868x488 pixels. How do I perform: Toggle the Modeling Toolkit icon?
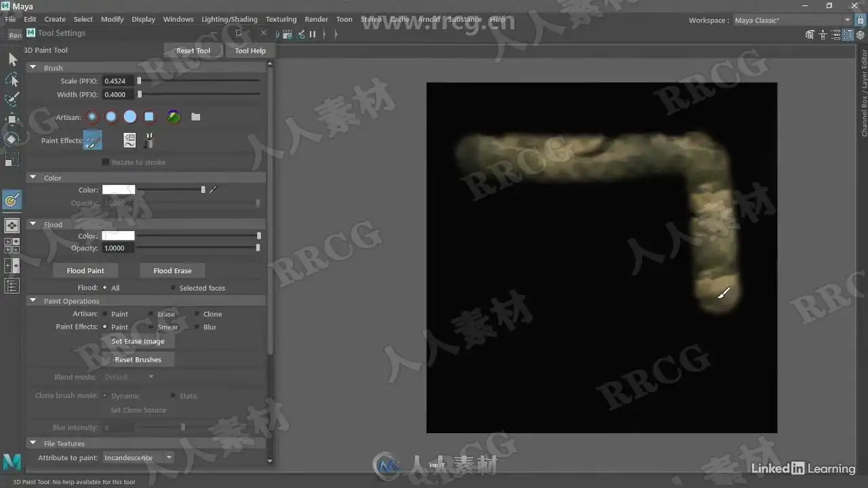pos(810,35)
